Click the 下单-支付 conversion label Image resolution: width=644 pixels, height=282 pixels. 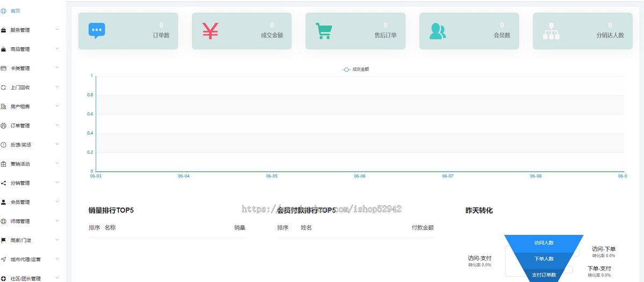(599, 268)
